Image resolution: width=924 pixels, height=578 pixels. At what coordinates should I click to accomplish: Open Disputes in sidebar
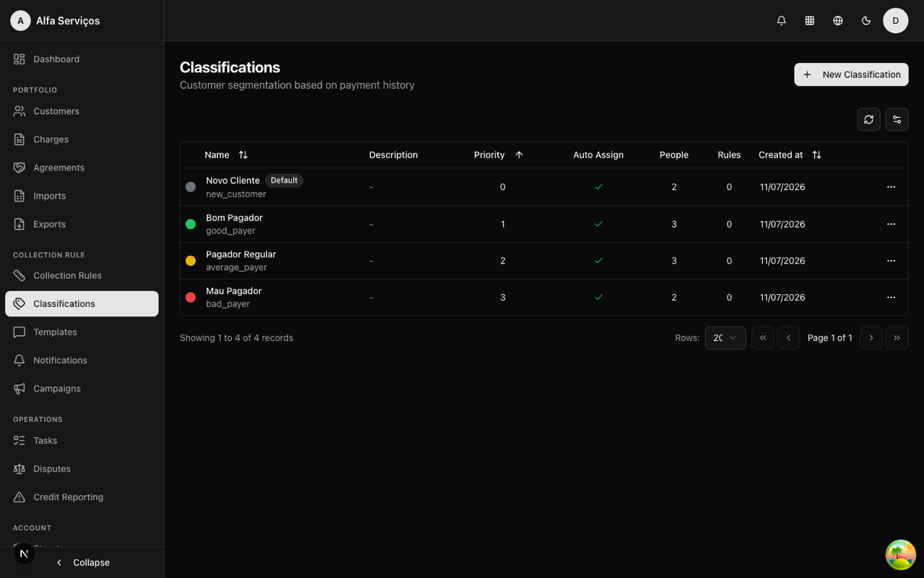coord(82,468)
